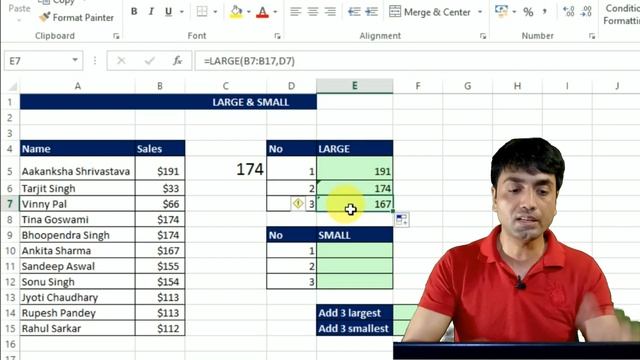Click the Auto Fill Options icon

point(402,220)
